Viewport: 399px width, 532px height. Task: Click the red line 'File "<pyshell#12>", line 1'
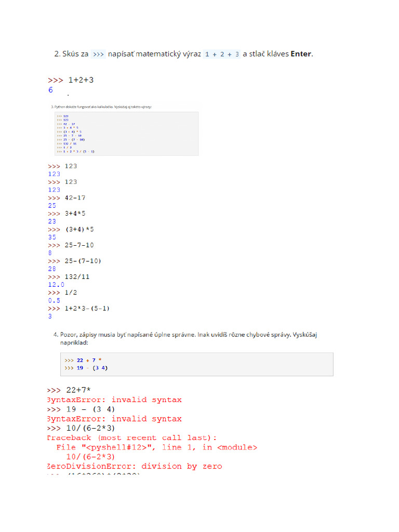click(157, 447)
